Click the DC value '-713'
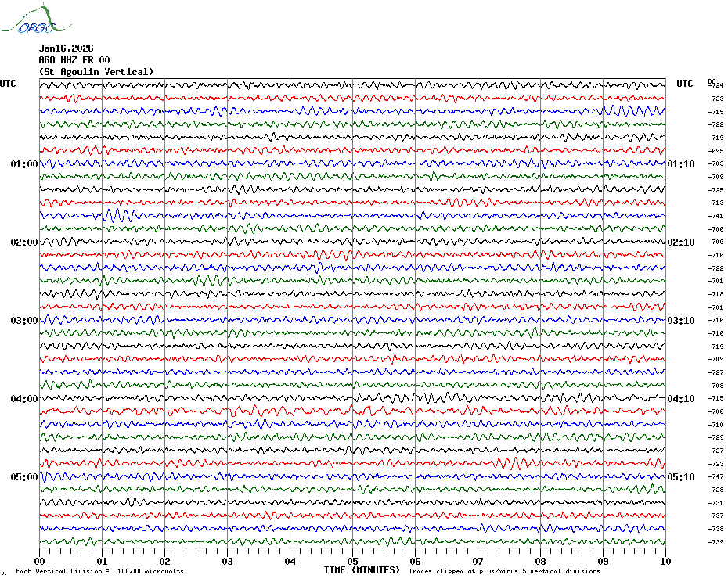 click(716, 203)
